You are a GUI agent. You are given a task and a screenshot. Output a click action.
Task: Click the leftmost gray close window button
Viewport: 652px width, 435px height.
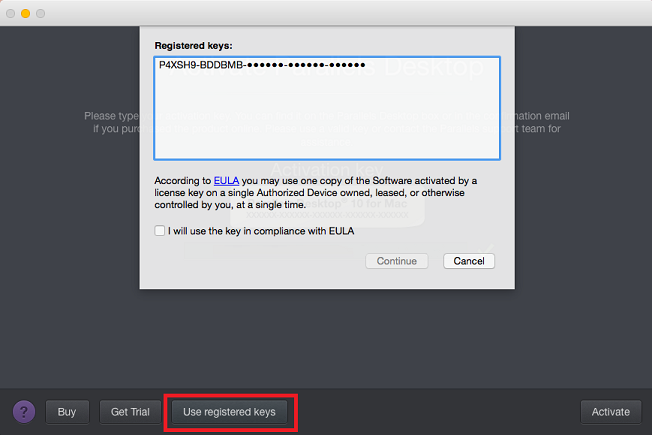(10, 13)
